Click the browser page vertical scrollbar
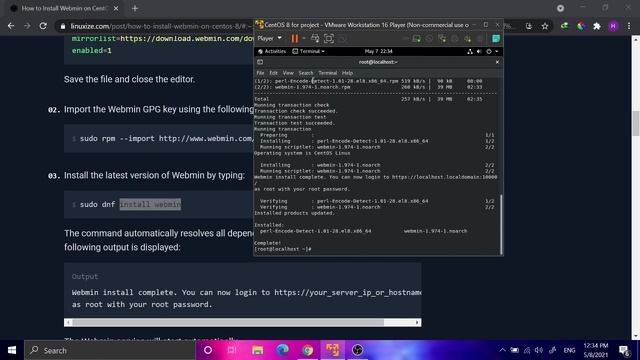Viewport: 640px width, 360px height. pyautogui.click(x=636, y=123)
